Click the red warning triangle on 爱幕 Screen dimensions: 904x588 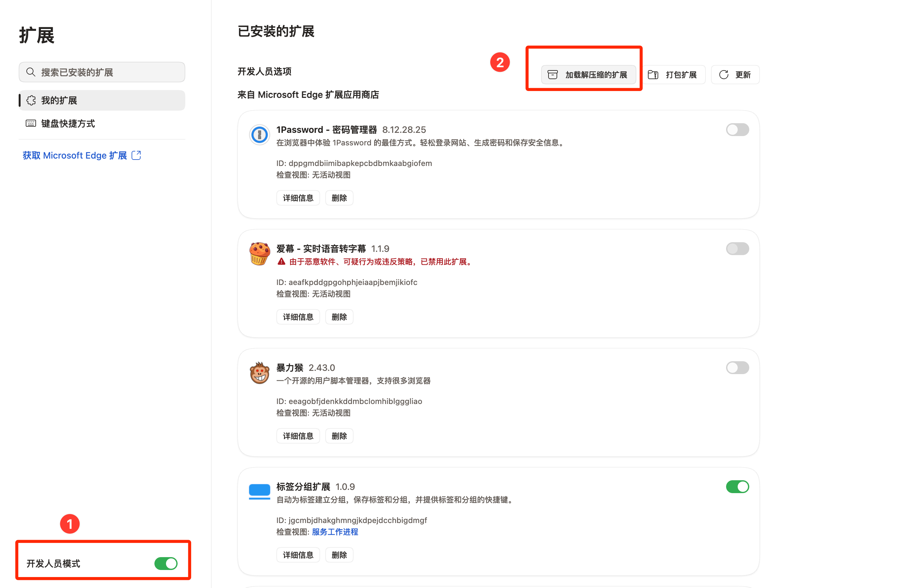click(x=281, y=262)
